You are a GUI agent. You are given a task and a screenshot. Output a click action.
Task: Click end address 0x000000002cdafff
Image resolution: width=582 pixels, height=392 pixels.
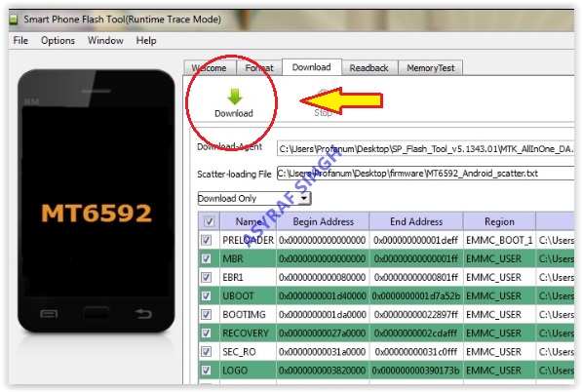(415, 333)
